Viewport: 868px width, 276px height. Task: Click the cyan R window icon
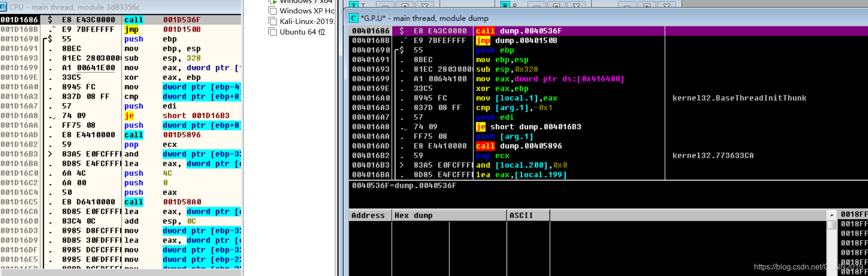505,5
